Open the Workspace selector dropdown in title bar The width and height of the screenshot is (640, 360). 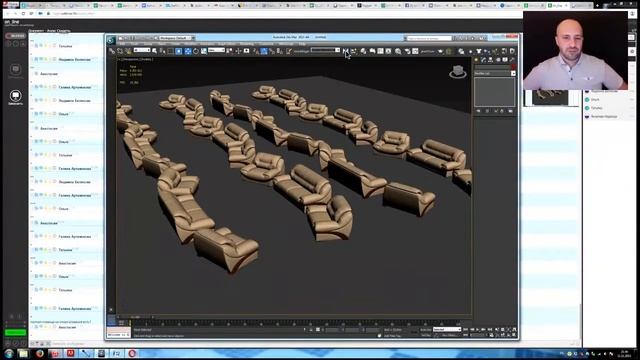pos(177,38)
